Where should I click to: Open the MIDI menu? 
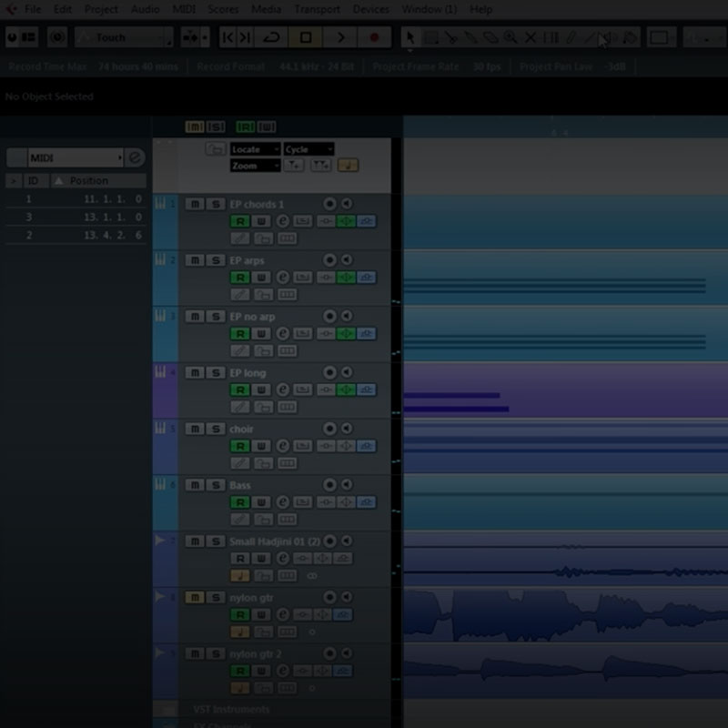click(184, 9)
